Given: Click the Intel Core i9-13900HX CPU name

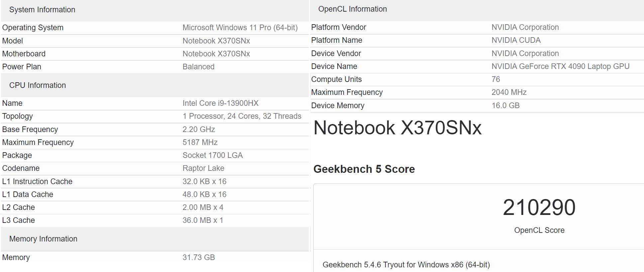Looking at the screenshot, I should click(x=220, y=103).
